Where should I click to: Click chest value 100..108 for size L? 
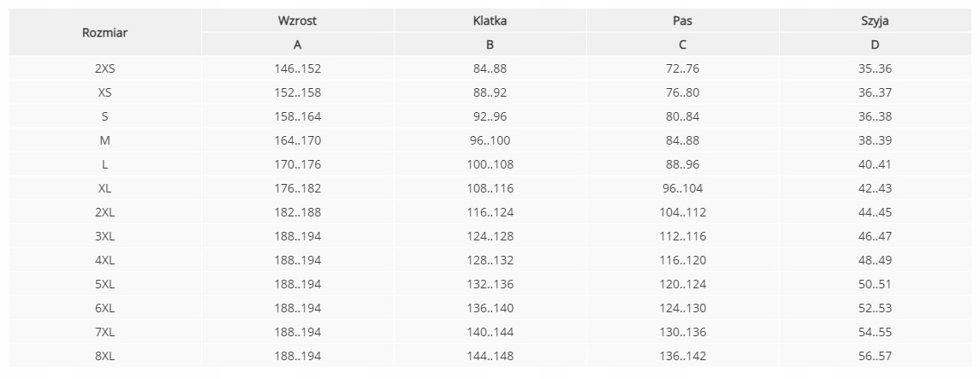point(490,164)
